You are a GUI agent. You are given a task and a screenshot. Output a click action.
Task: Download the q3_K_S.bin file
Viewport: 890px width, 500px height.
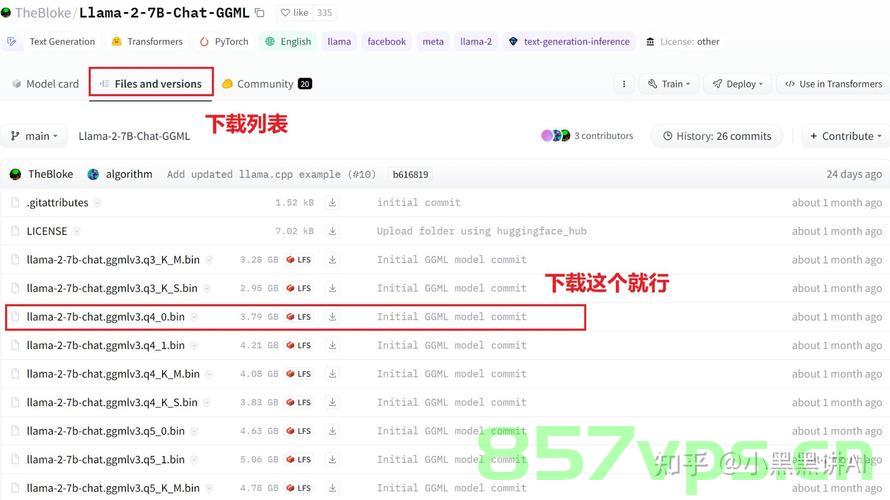point(333,288)
